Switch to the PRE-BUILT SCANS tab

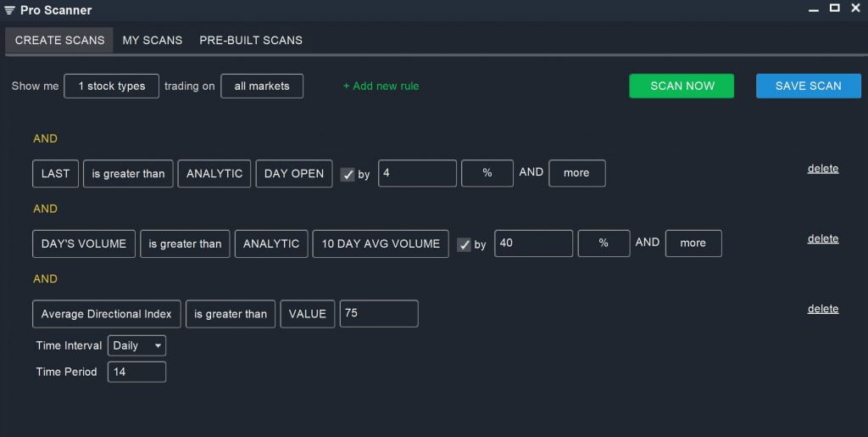tap(251, 40)
